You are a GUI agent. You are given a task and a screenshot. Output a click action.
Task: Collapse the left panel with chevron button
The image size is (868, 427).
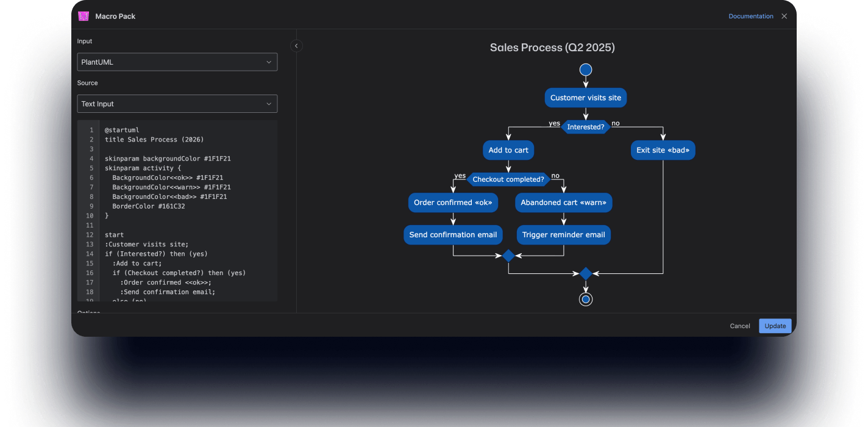296,46
